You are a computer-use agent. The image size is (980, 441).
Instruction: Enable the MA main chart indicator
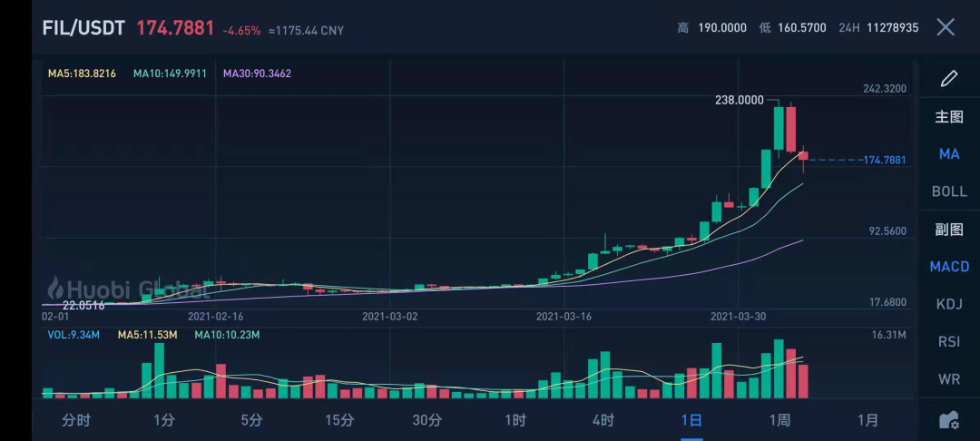point(949,153)
